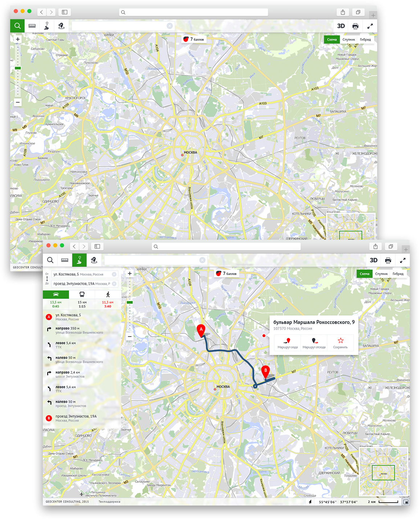The image size is (420, 519).
Task: Select public transport route mode 15 км
Action: point(82,300)
